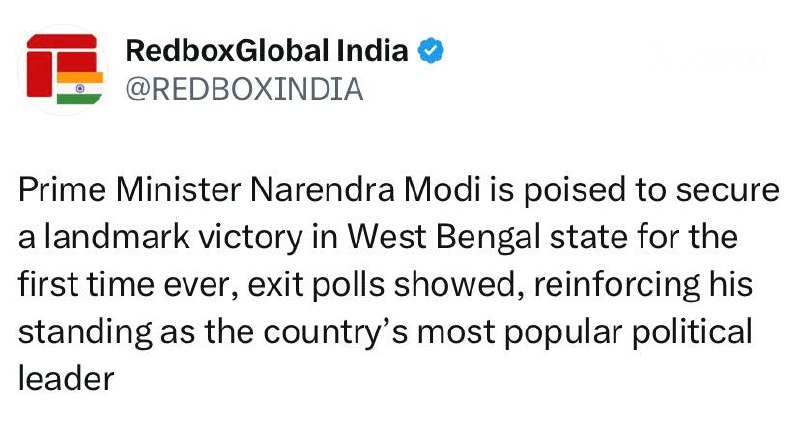Click the faded button at tweet's top right
The height and width of the screenshot is (430, 800).
click(x=709, y=57)
